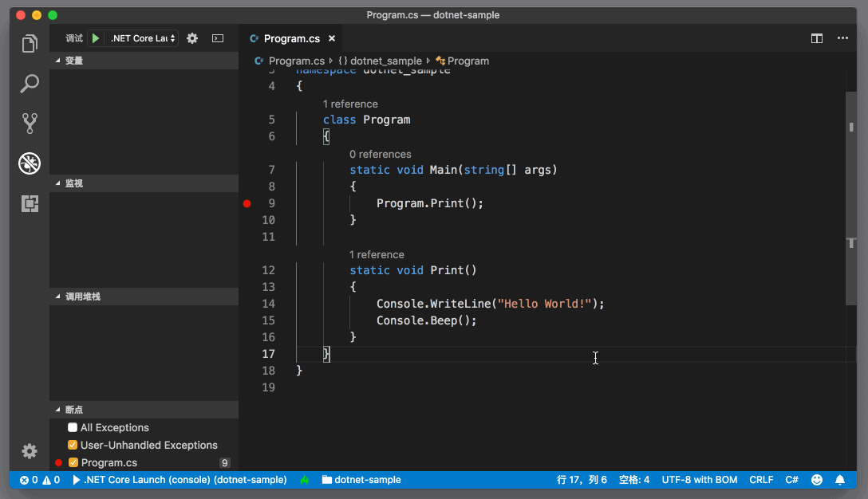The height and width of the screenshot is (499, 868).
Task: Disable the Program.cs breakpoint checkbox
Action: (73, 463)
